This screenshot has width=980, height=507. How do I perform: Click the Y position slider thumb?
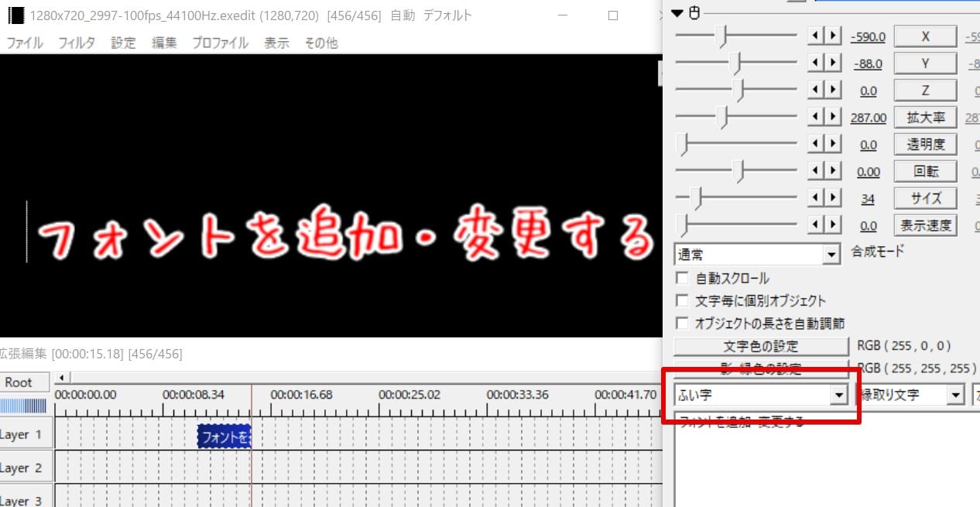(x=737, y=63)
